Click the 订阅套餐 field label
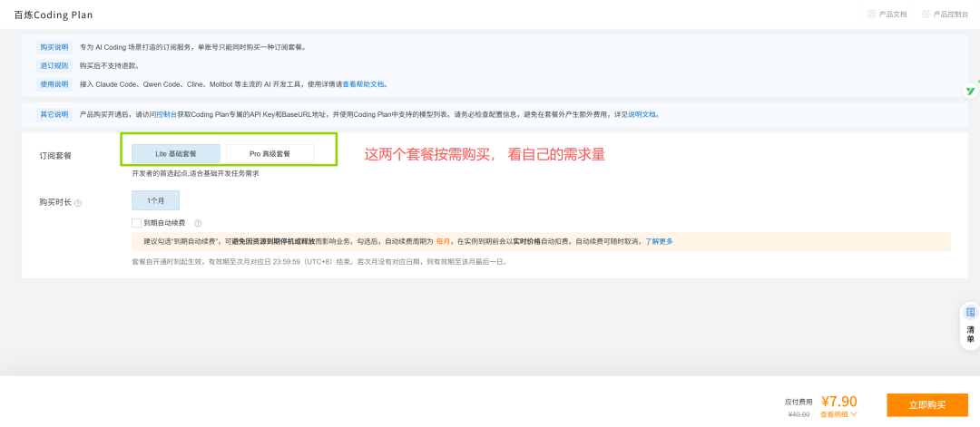The width and height of the screenshot is (980, 427). tap(55, 155)
